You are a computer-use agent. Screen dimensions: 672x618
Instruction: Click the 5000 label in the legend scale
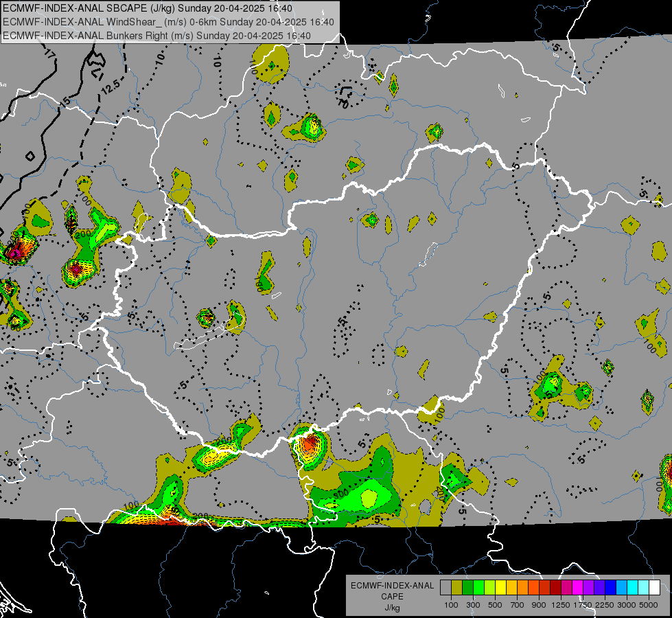649,605
